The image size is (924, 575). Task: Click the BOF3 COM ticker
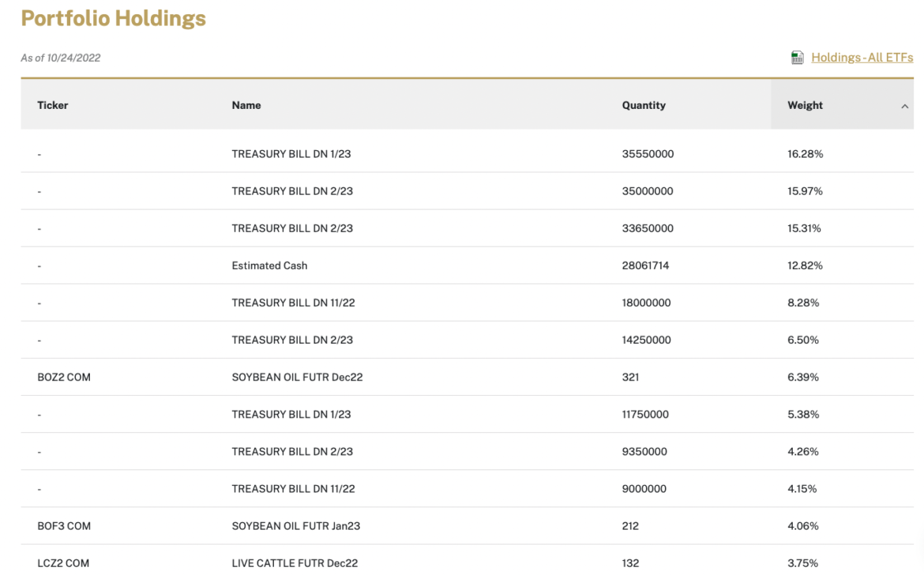click(x=64, y=525)
